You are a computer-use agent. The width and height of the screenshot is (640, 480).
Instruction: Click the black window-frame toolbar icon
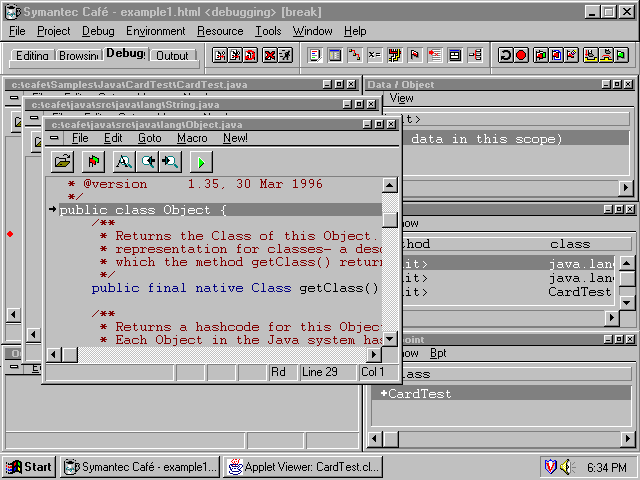point(455,55)
